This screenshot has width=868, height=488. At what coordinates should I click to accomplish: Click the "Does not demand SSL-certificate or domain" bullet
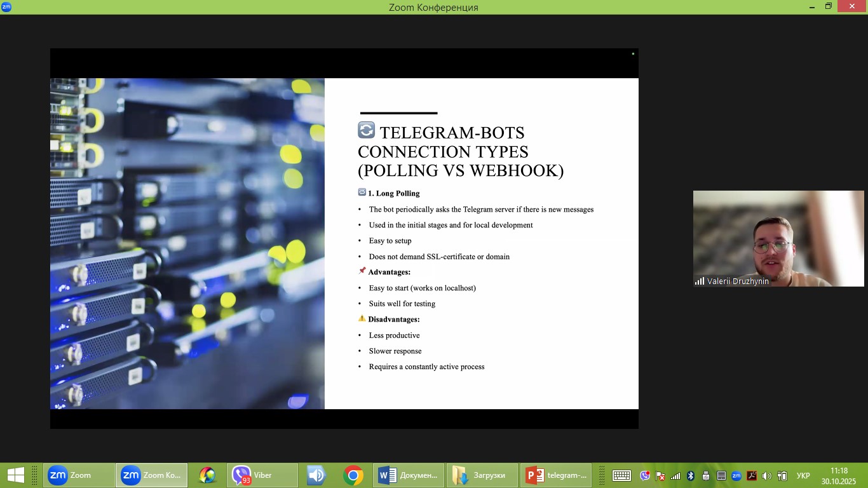pyautogui.click(x=439, y=257)
